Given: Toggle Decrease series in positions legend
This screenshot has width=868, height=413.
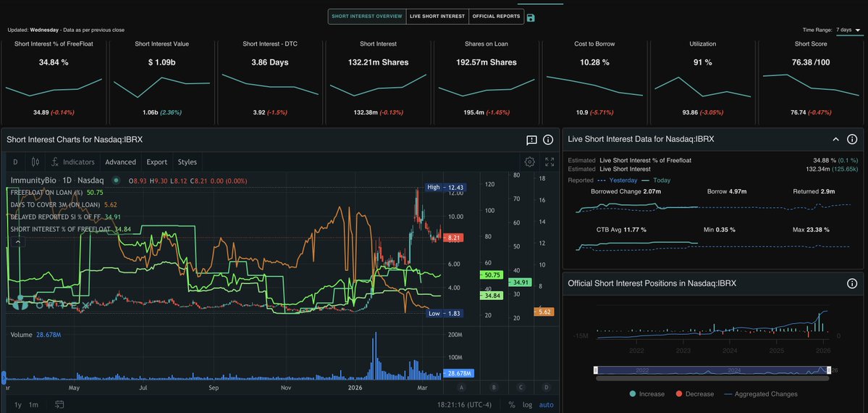Looking at the screenshot, I should coord(694,393).
